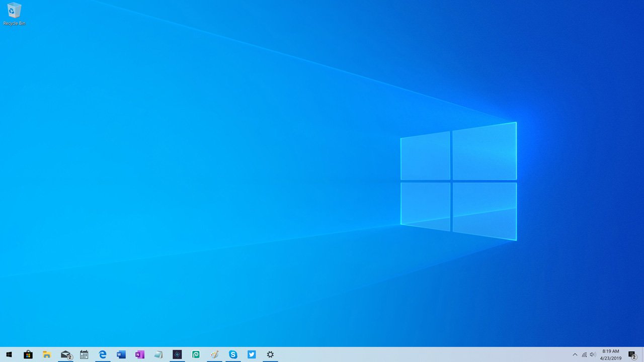Open the Calendar app

[84, 354]
